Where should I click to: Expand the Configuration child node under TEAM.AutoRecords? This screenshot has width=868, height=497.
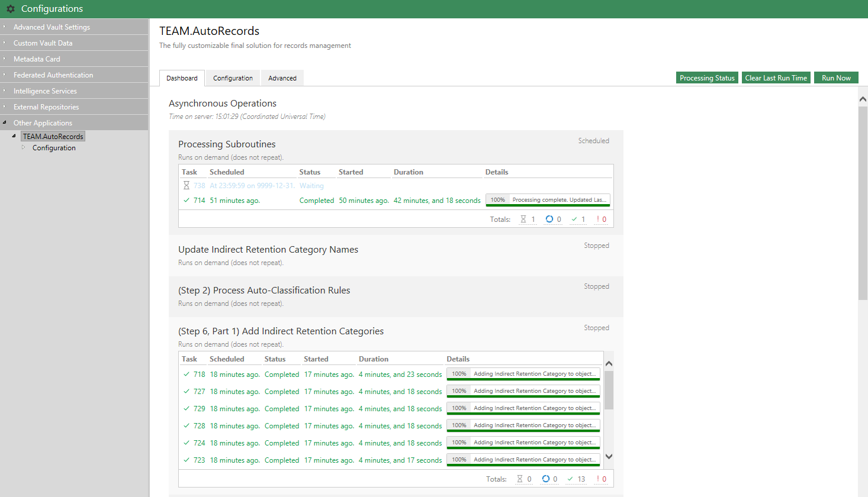click(x=24, y=147)
